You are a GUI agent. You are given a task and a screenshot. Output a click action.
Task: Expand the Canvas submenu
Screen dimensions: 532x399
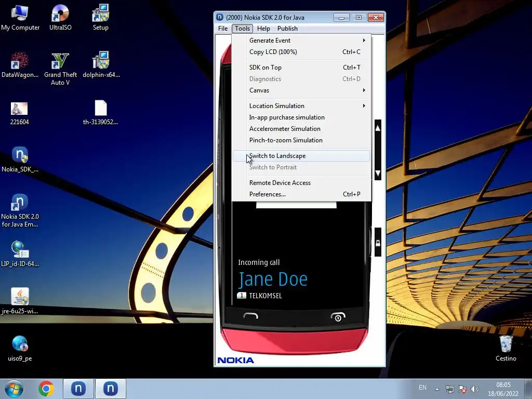(x=301, y=90)
